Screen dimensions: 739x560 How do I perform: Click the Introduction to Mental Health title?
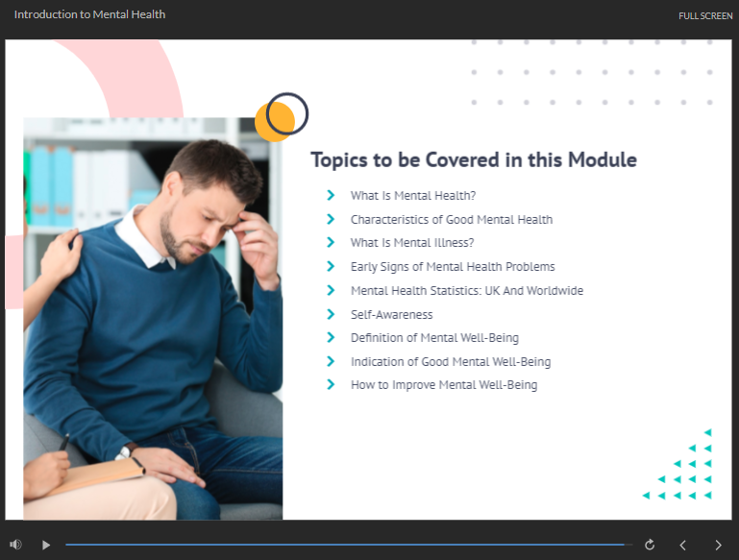pyautogui.click(x=89, y=14)
